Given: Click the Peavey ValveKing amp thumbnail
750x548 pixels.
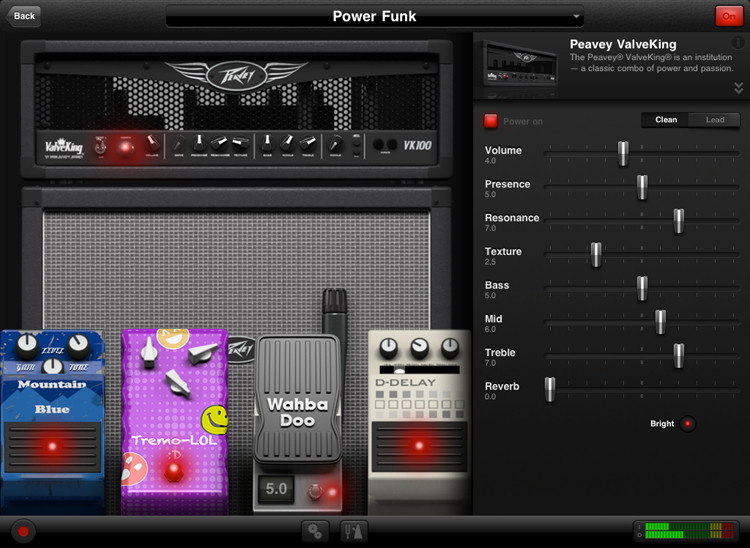Looking at the screenshot, I should coord(519,66).
